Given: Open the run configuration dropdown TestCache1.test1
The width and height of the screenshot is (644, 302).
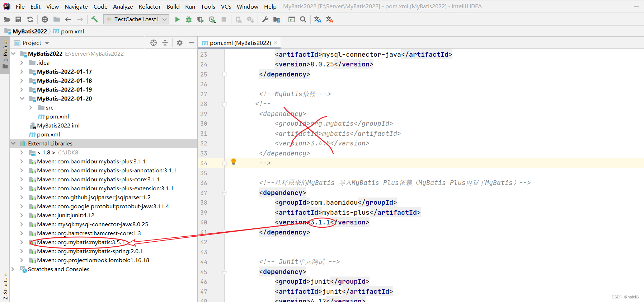Looking at the screenshot, I should [136, 19].
